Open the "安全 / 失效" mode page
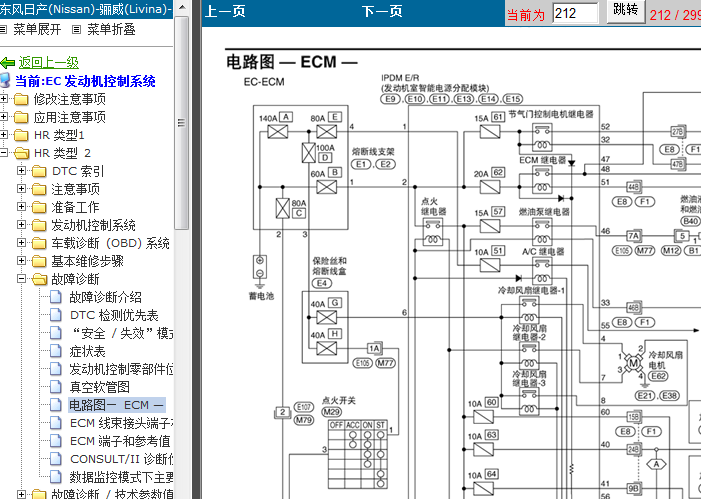701x499 pixels. [122, 333]
